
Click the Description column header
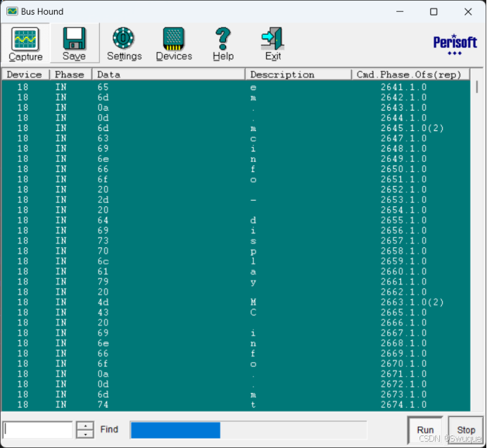tap(298, 75)
